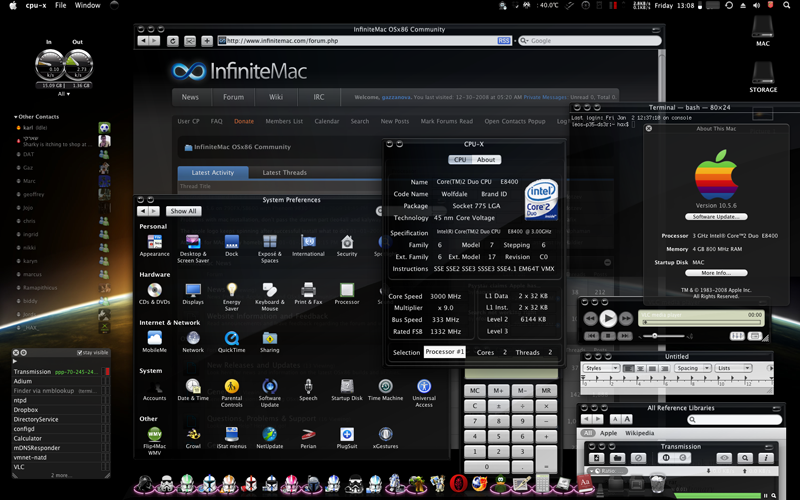Switch CPU-X to the About view
Viewport: 800px width, 500px height.
[x=486, y=159]
